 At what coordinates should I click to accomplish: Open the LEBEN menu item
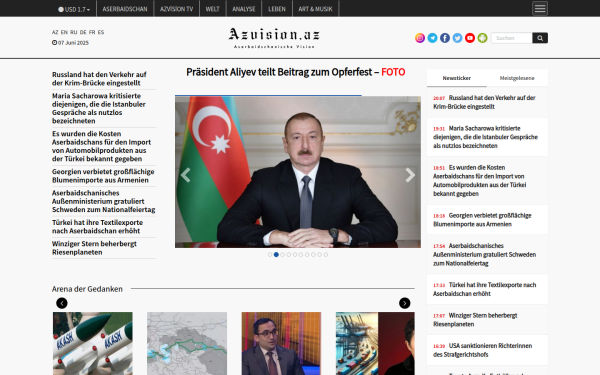pos(277,9)
